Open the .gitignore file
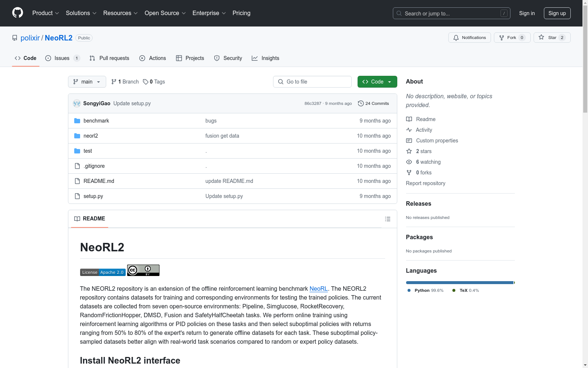The height and width of the screenshot is (368, 588). click(x=94, y=166)
